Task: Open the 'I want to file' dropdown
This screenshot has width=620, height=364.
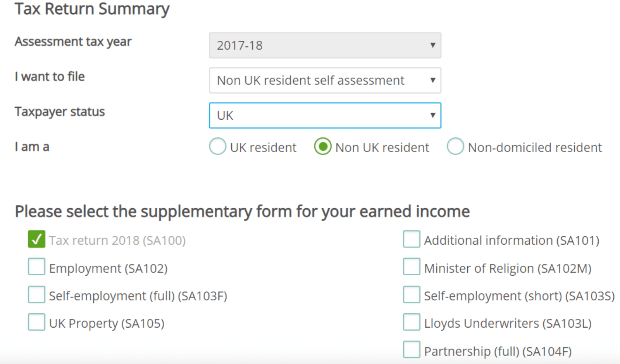Action: coord(325,81)
